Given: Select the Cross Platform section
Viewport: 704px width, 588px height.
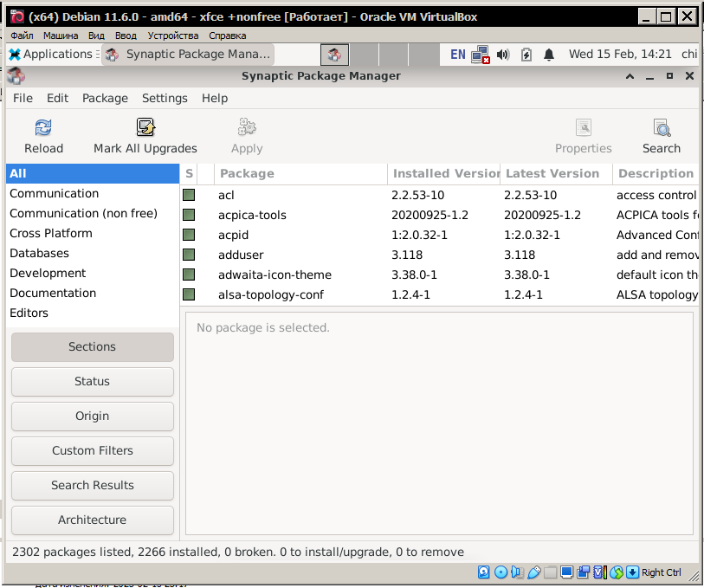Looking at the screenshot, I should [93, 234].
